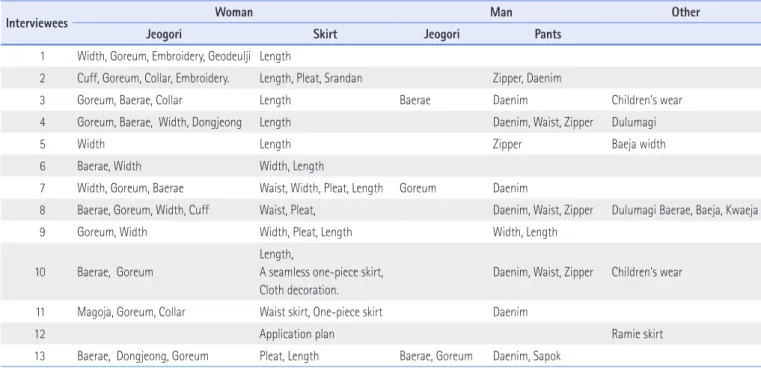Click the 'Interviewees' column header

tap(37, 23)
